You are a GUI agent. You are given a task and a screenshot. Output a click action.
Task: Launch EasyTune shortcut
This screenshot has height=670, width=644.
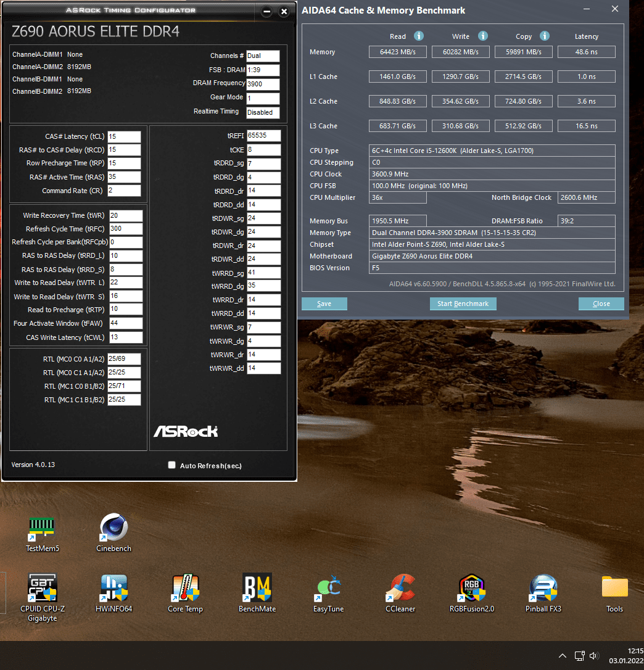tap(328, 593)
